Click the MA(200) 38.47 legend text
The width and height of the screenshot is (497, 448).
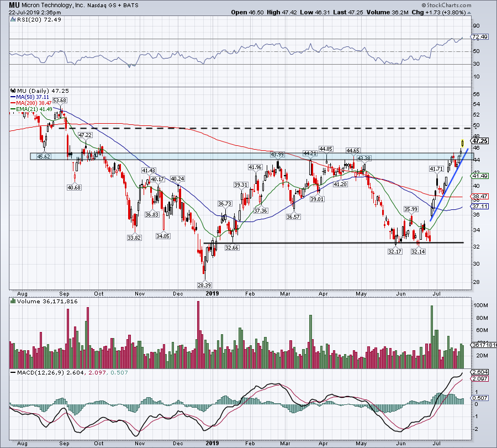coord(34,103)
